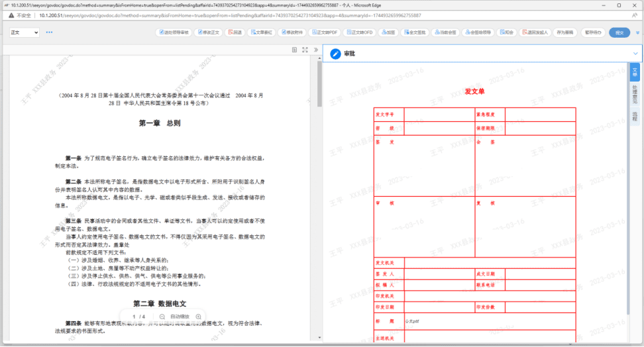This screenshot has height=347, width=644.
Task: Click the 发文单 form heading
Action: tap(474, 91)
